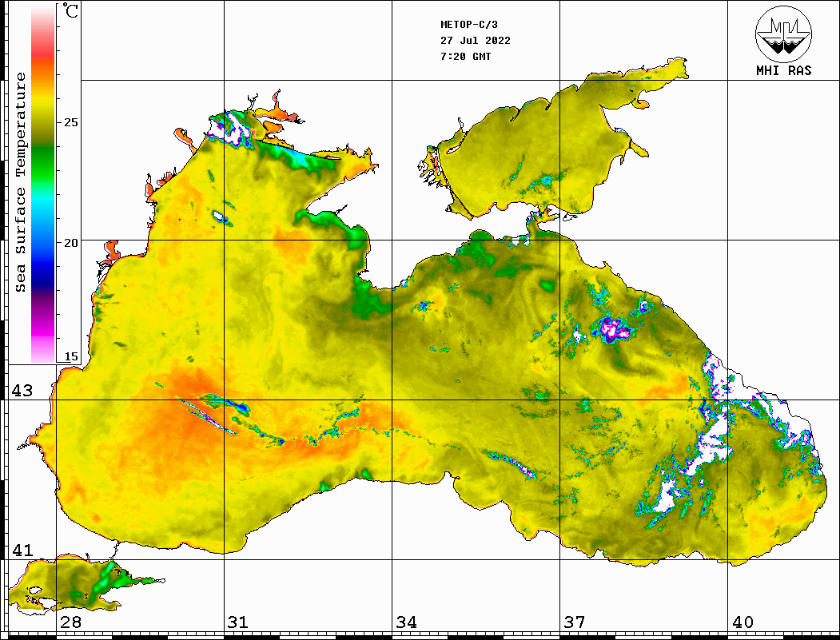Click the '27 Jul 2022' date text
Image resolution: width=840 pixels, height=640 pixels.
(476, 41)
